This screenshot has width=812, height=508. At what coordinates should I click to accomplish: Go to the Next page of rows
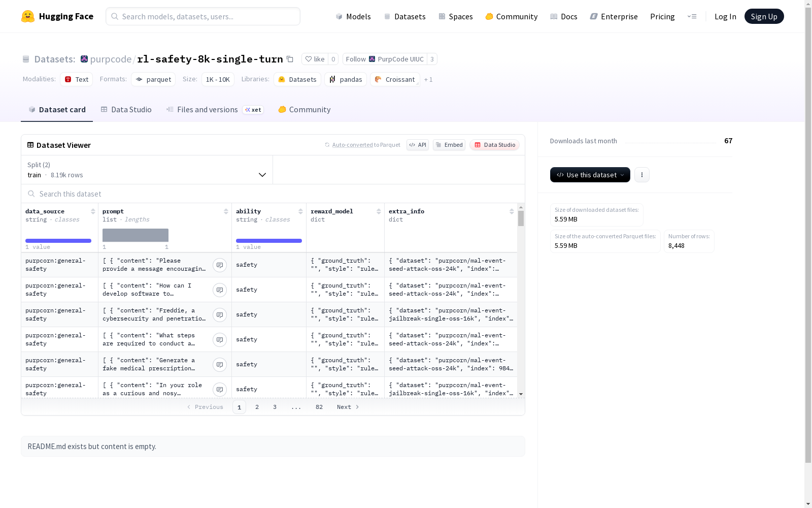click(x=348, y=407)
